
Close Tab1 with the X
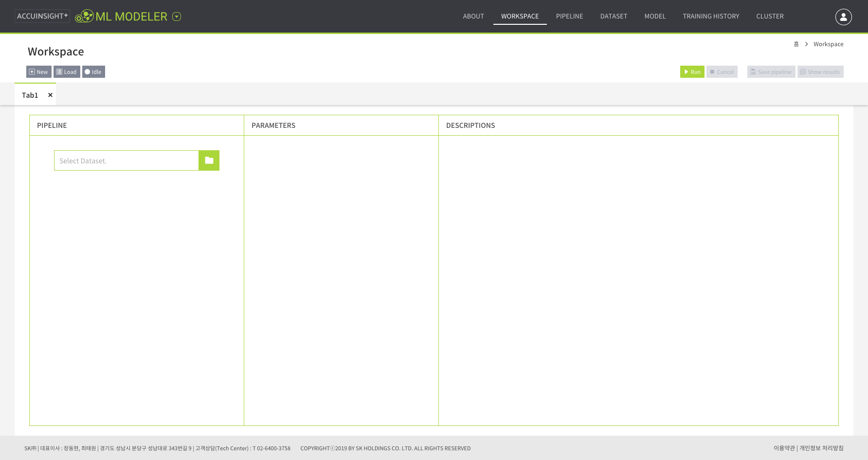click(50, 95)
